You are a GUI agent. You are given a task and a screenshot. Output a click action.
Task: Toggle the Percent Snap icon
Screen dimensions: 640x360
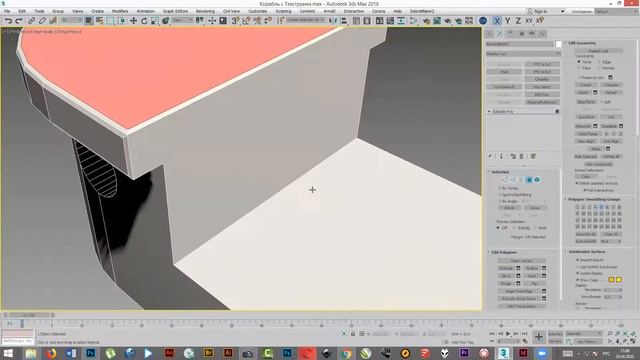click(x=257, y=20)
